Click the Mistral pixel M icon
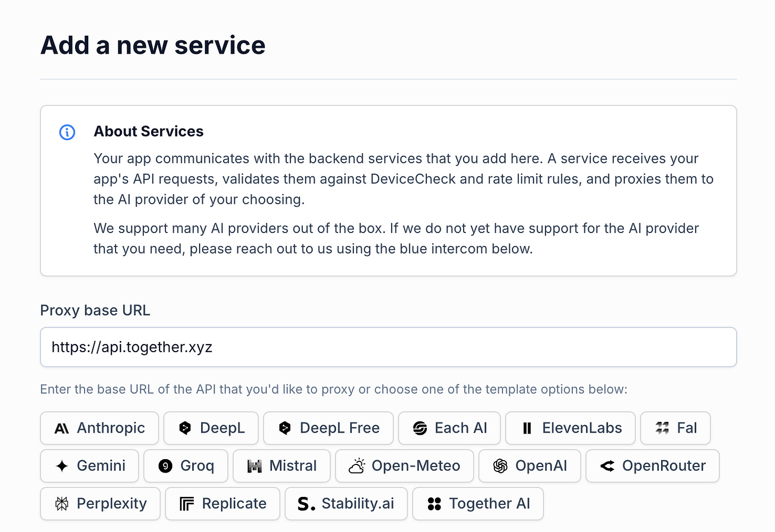 (254, 467)
